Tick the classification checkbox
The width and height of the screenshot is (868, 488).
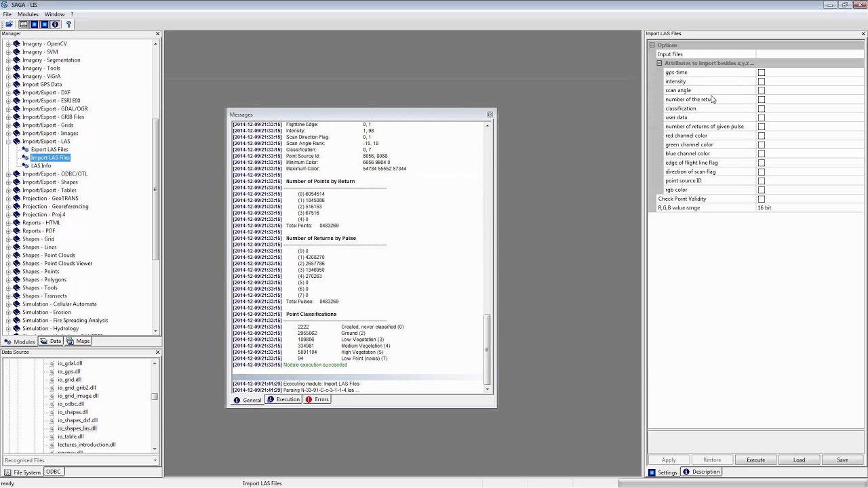click(761, 108)
